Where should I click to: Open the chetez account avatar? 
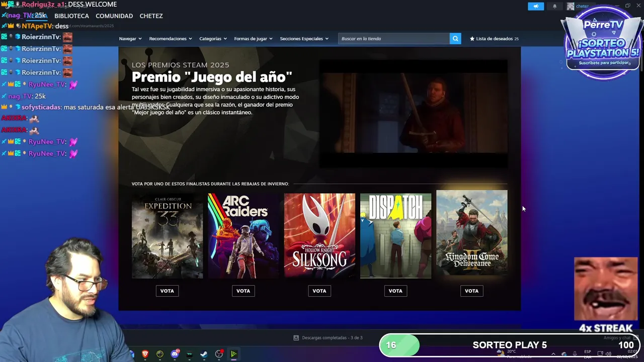pos(570,6)
